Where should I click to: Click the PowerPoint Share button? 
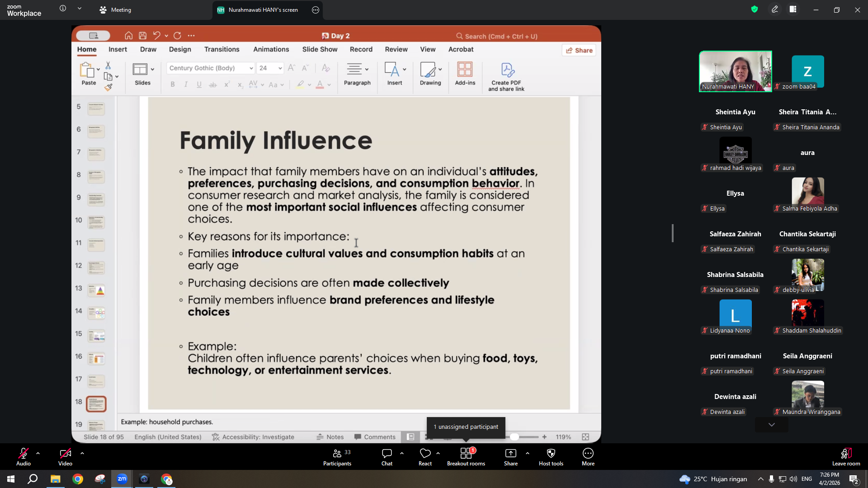pos(579,50)
